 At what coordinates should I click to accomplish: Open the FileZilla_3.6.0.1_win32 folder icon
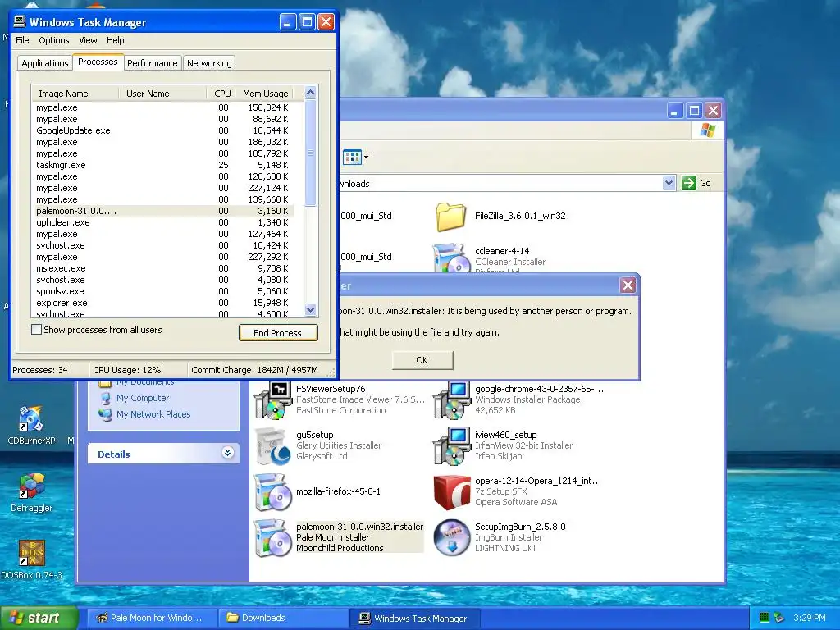(450, 216)
